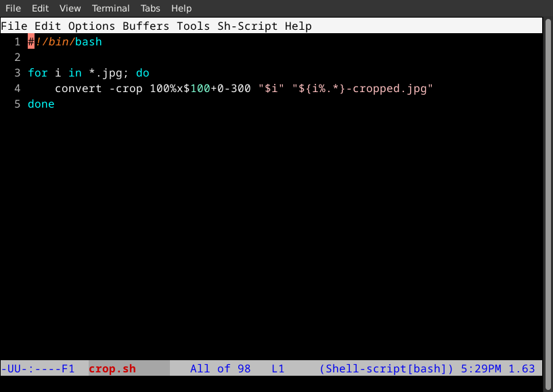
Task: Open the Buffers menu
Action: pos(146,26)
